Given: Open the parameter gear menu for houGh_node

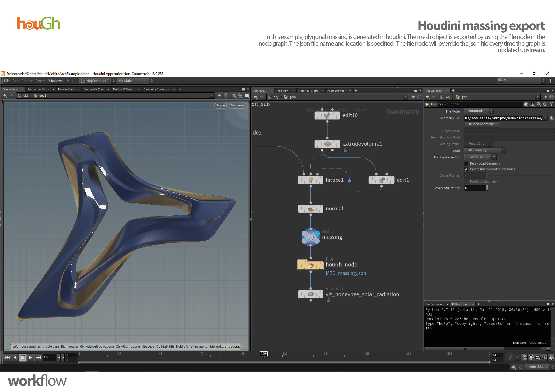Looking at the screenshot, I should pyautogui.click(x=526, y=104).
